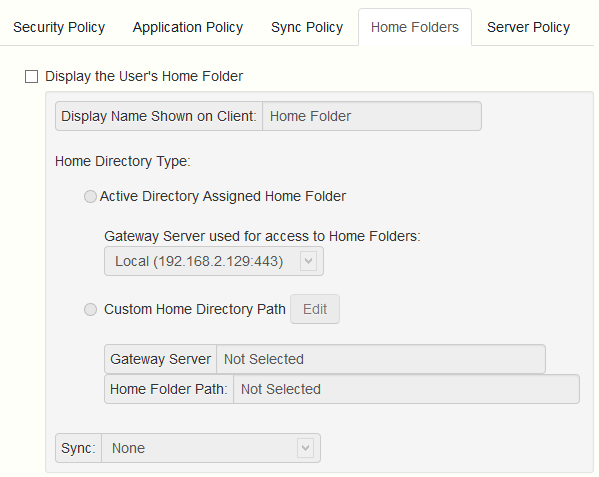
Task: Click the Sync dropdown arrow icon
Action: 305,448
